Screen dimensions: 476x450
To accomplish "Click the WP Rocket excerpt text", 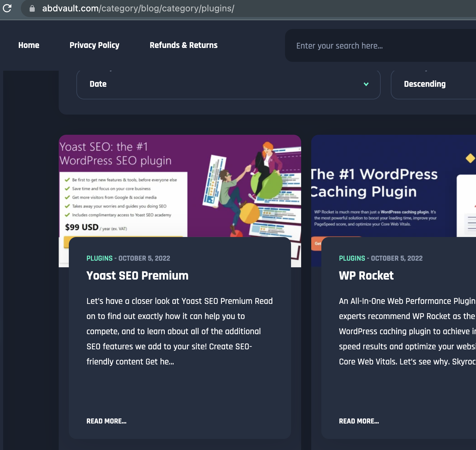I will point(407,331).
